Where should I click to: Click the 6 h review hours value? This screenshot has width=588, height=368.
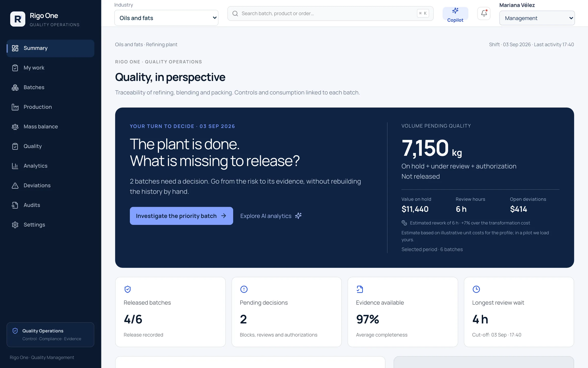tap(461, 209)
